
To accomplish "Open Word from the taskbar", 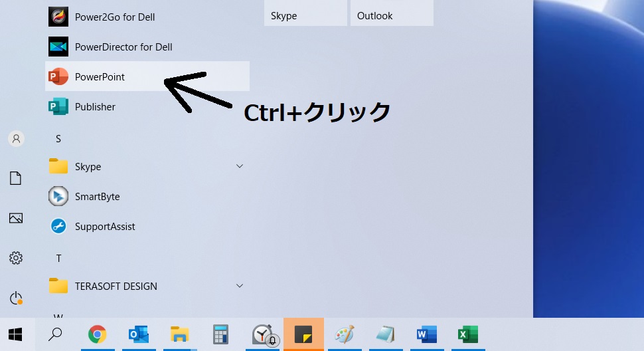I will (x=427, y=334).
